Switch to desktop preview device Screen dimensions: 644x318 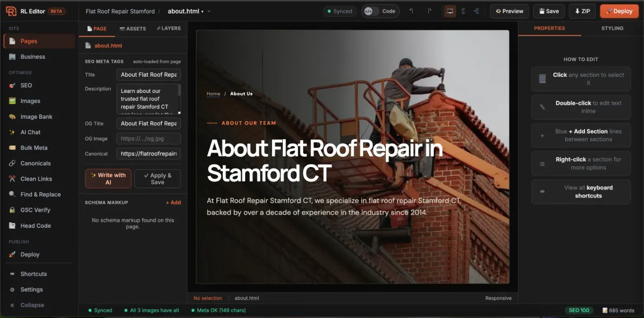[x=450, y=11]
